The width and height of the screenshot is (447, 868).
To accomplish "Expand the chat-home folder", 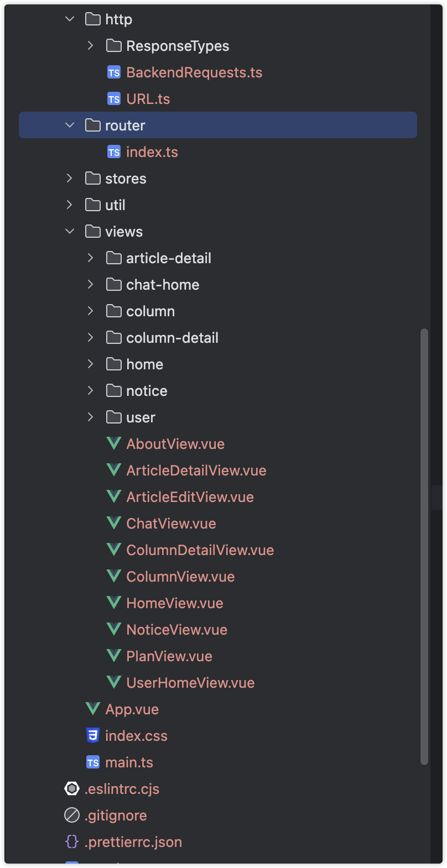I will [x=91, y=285].
